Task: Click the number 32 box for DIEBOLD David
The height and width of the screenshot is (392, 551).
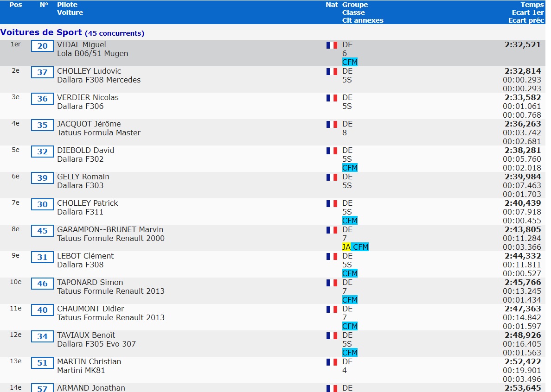Action: (42, 151)
